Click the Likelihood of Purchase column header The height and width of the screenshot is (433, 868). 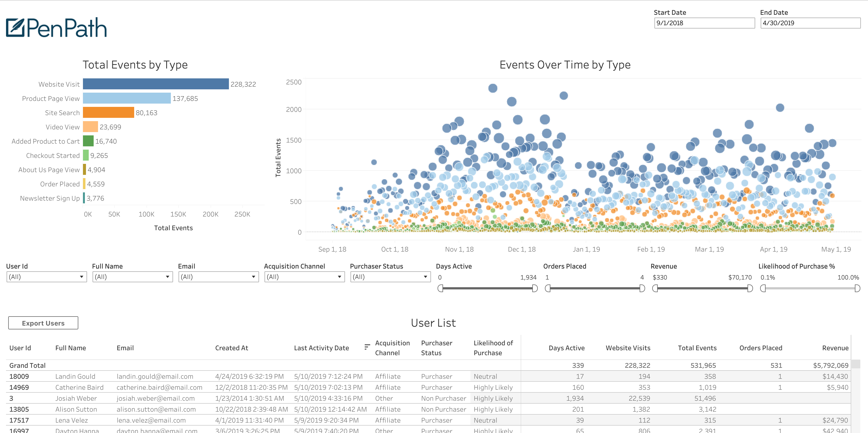click(x=493, y=348)
